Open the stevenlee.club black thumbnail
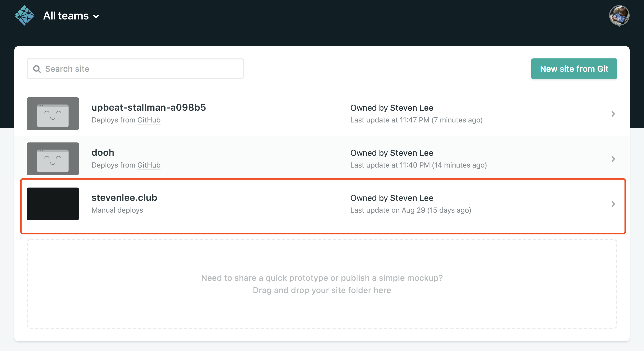Viewport: 644px width, 351px height. point(53,204)
